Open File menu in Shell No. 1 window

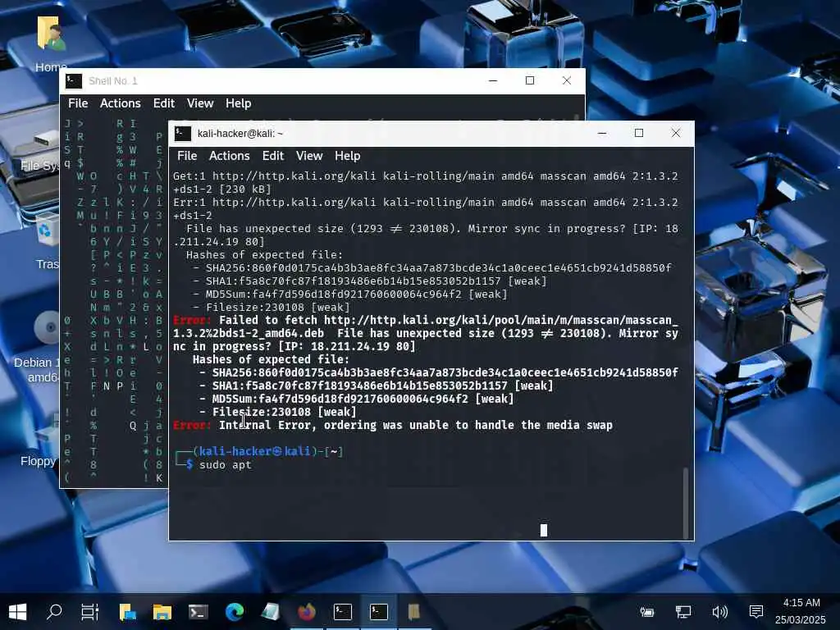(x=78, y=103)
